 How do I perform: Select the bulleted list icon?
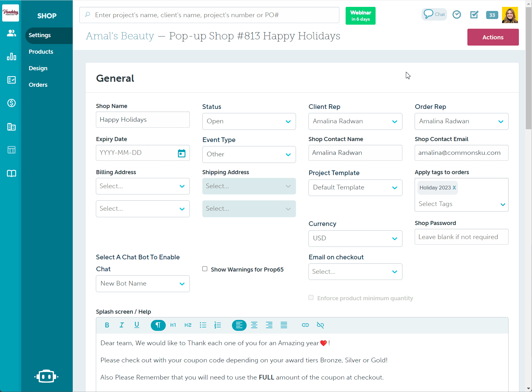203,325
